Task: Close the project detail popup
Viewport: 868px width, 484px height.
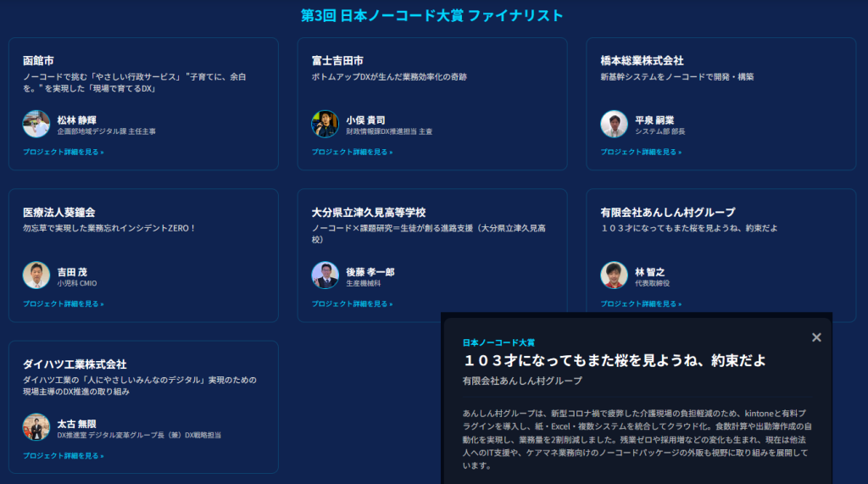Action: [x=816, y=337]
